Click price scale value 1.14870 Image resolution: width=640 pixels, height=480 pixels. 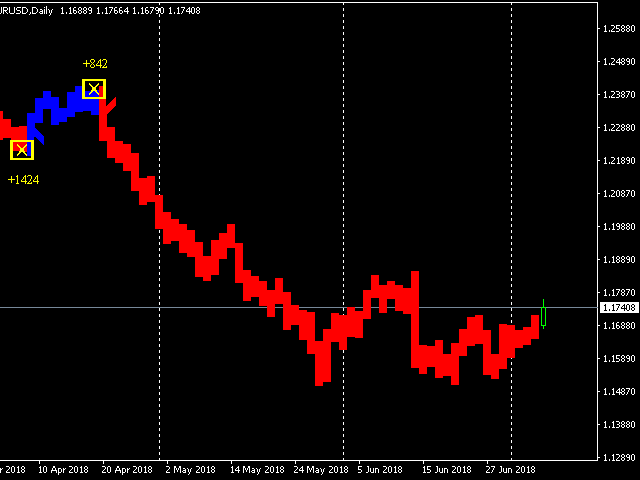click(619, 392)
